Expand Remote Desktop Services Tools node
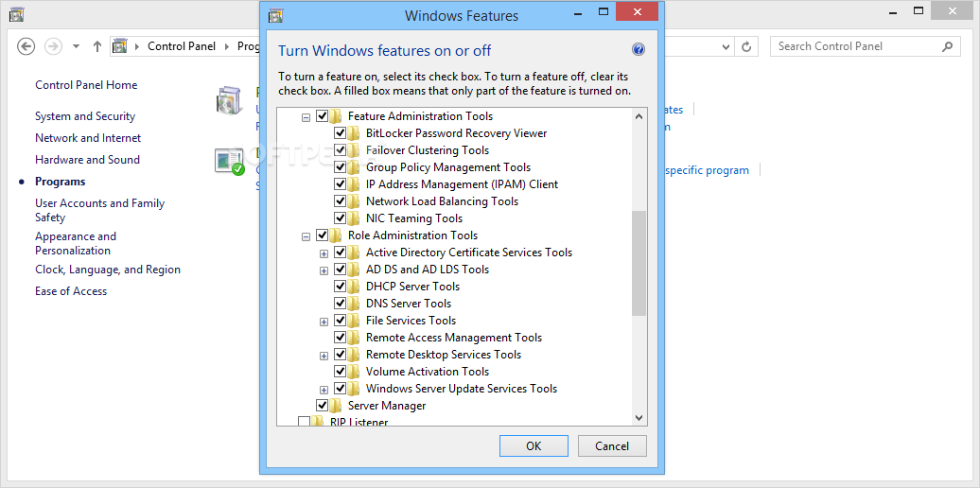Screen dimensions: 980x488 [324, 355]
